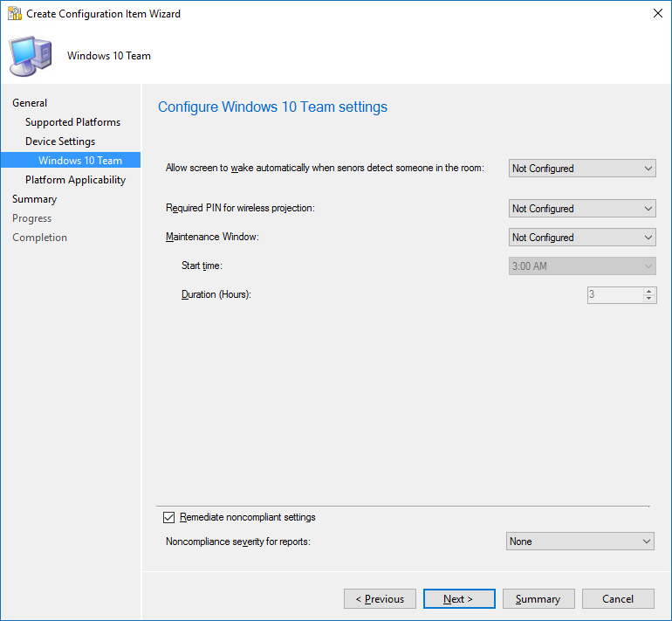The width and height of the screenshot is (672, 621).
Task: Click the wizard title bar icon
Action: (14, 14)
